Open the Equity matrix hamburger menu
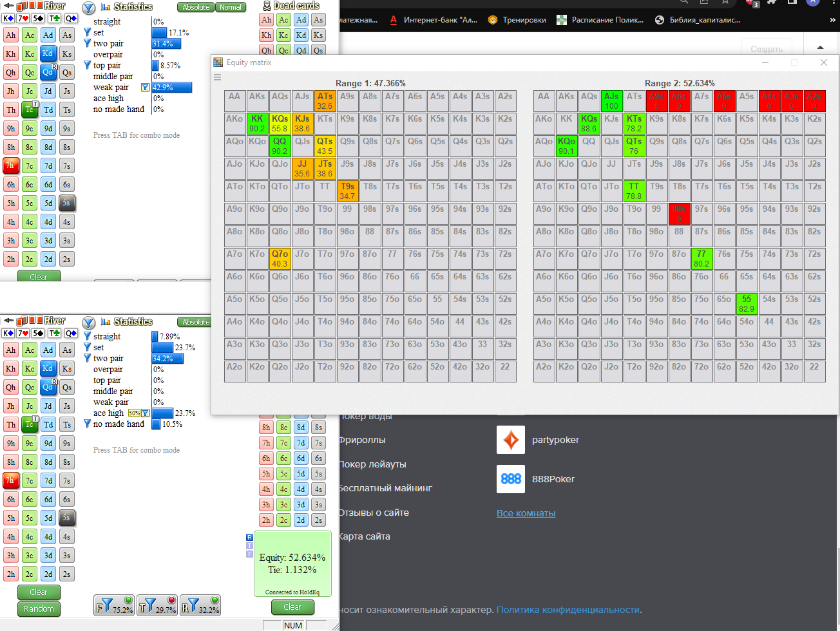 tap(217, 77)
